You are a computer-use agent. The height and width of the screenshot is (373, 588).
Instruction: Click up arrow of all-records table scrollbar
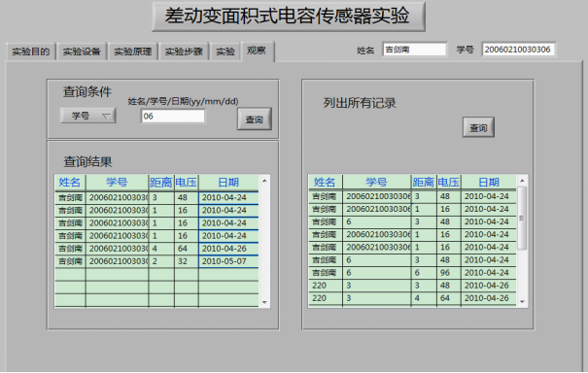pos(522,181)
